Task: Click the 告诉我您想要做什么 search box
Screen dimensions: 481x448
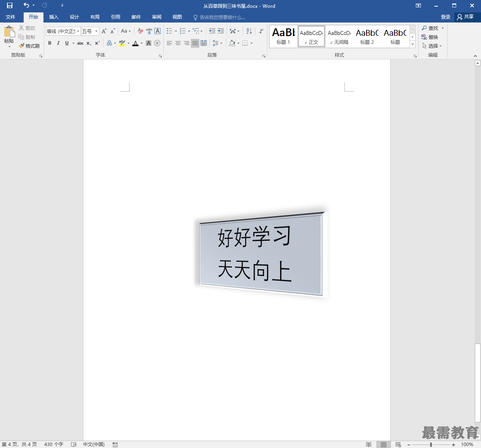Action: tap(219, 17)
